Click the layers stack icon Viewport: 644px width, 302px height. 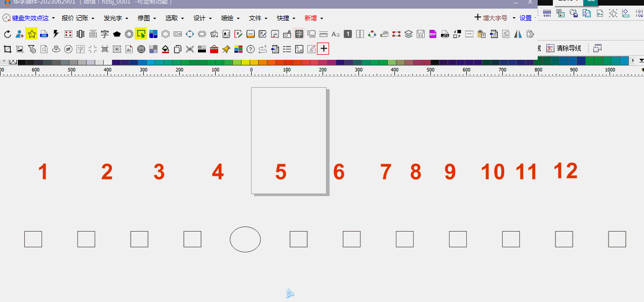point(409,34)
